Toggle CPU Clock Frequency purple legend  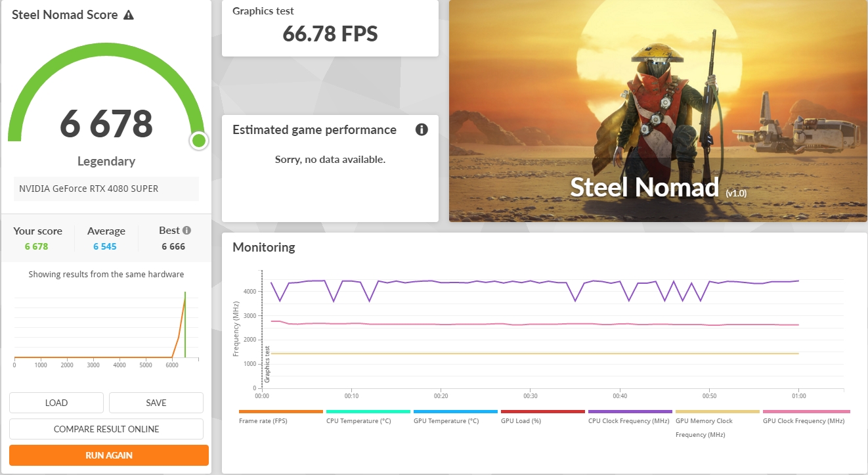(x=630, y=417)
